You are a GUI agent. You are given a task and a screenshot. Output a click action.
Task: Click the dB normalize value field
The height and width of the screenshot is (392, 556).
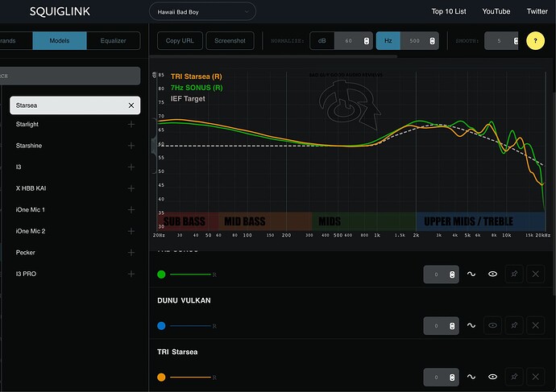tap(349, 41)
